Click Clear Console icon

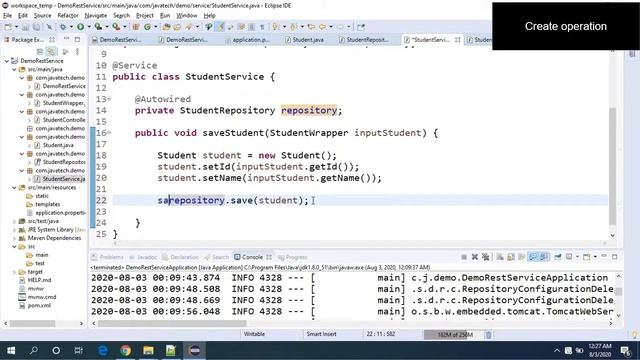[500, 257]
